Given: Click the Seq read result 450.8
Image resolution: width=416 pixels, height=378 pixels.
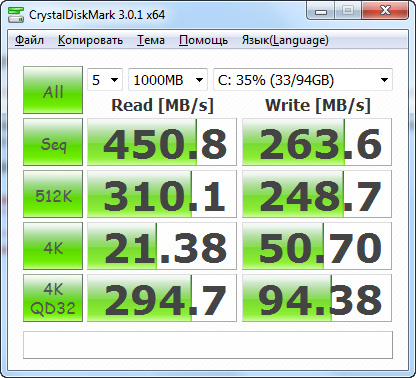Looking at the screenshot, I should tap(162, 142).
